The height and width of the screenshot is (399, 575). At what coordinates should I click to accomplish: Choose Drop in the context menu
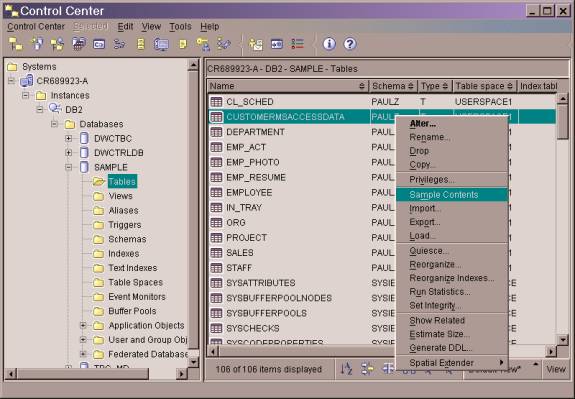click(x=452, y=151)
